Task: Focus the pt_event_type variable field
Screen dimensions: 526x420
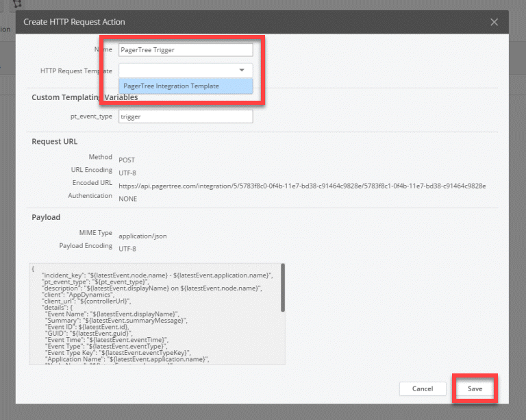Action: (x=186, y=117)
